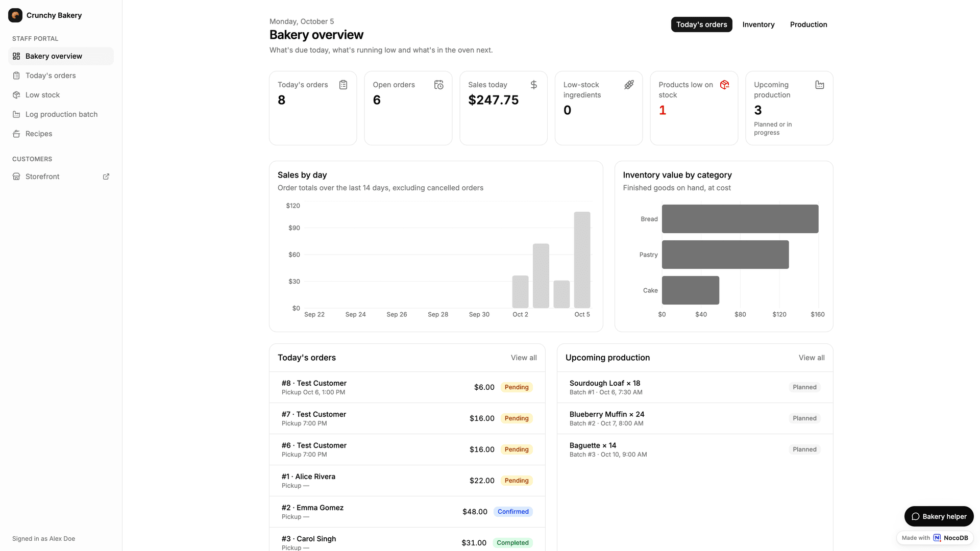Screen dimensions: 980x551
Task: Open Baguette × 14 batch row
Action: (x=695, y=449)
